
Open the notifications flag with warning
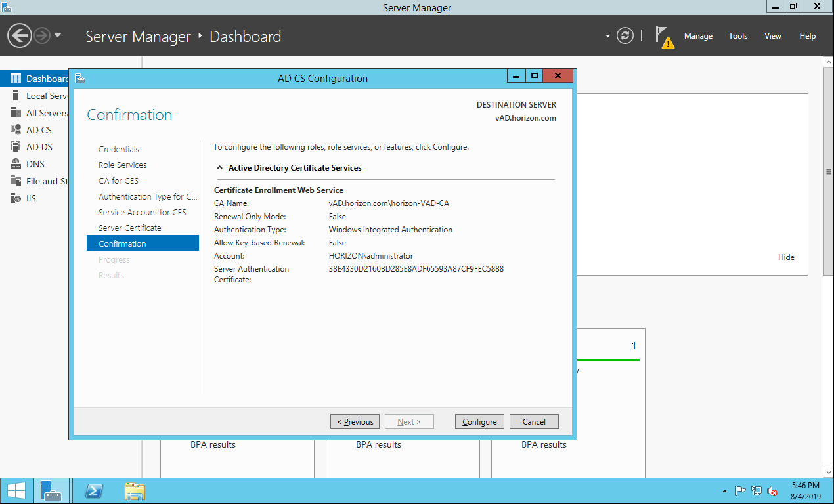click(665, 37)
